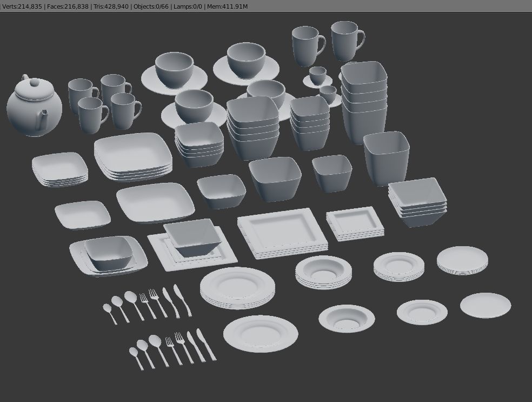532x402 pixels.
Task: Click the Faces:216,838 statistic
Action: point(68,6)
